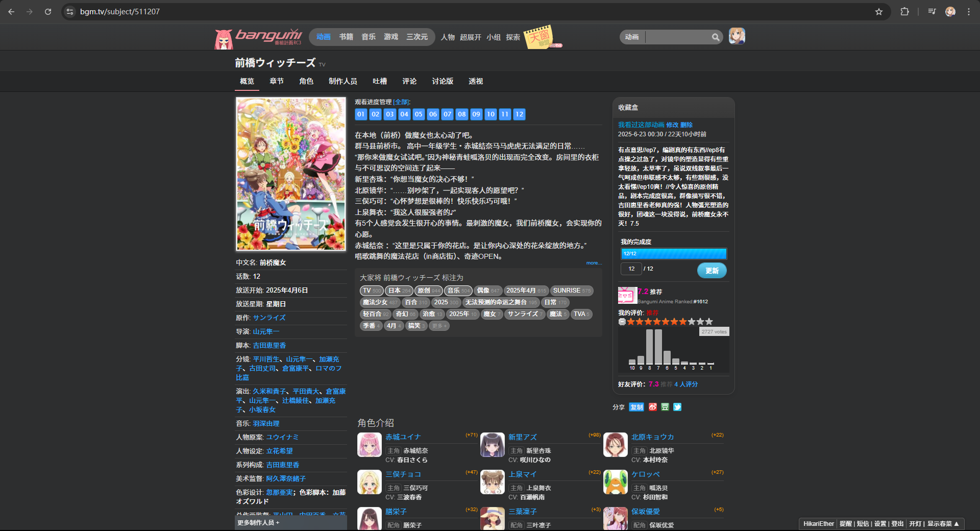
Task: Open browser extensions puzzle icon
Action: pyautogui.click(x=904, y=12)
